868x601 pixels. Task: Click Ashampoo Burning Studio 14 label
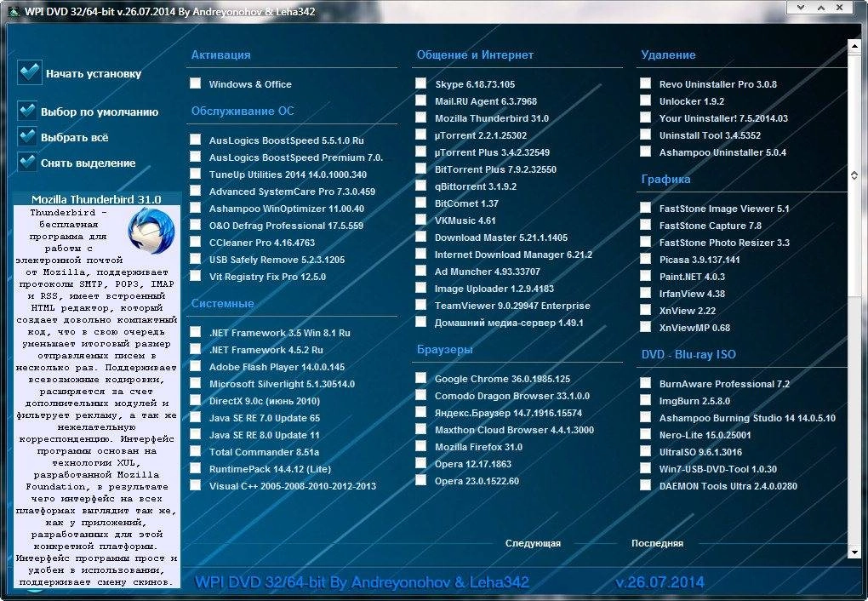pos(731,418)
